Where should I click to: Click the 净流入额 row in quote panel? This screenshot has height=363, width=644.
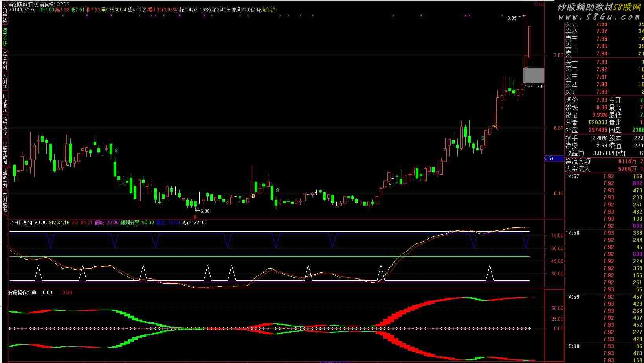(x=604, y=161)
